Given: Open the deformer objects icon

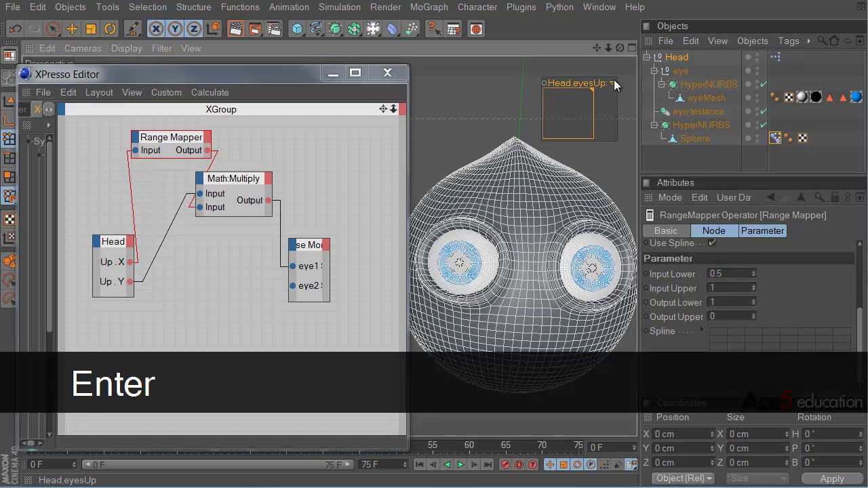Looking at the screenshot, I should 392,29.
